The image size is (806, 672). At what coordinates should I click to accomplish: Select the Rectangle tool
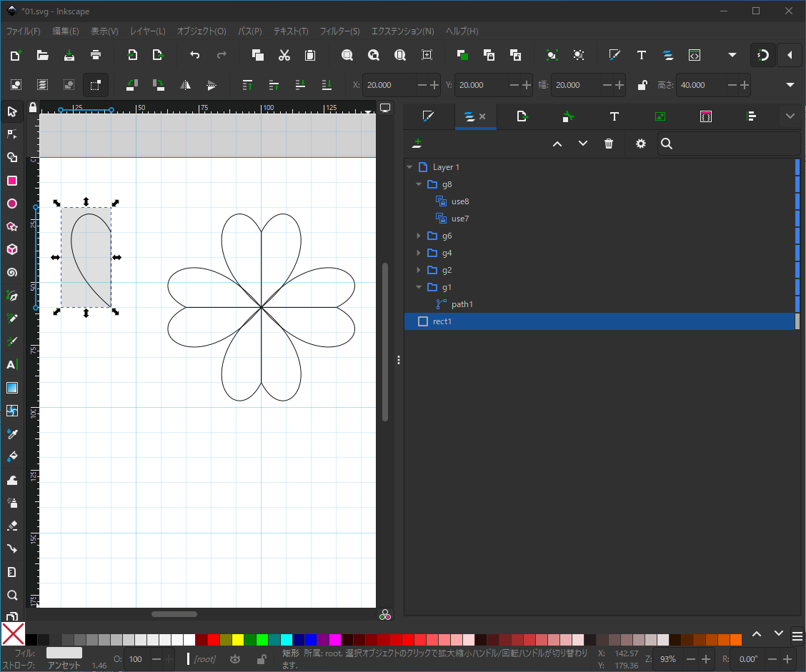[12, 181]
